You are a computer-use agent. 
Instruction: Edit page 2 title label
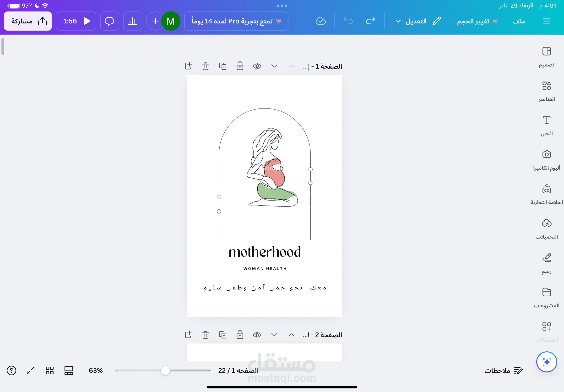322,335
